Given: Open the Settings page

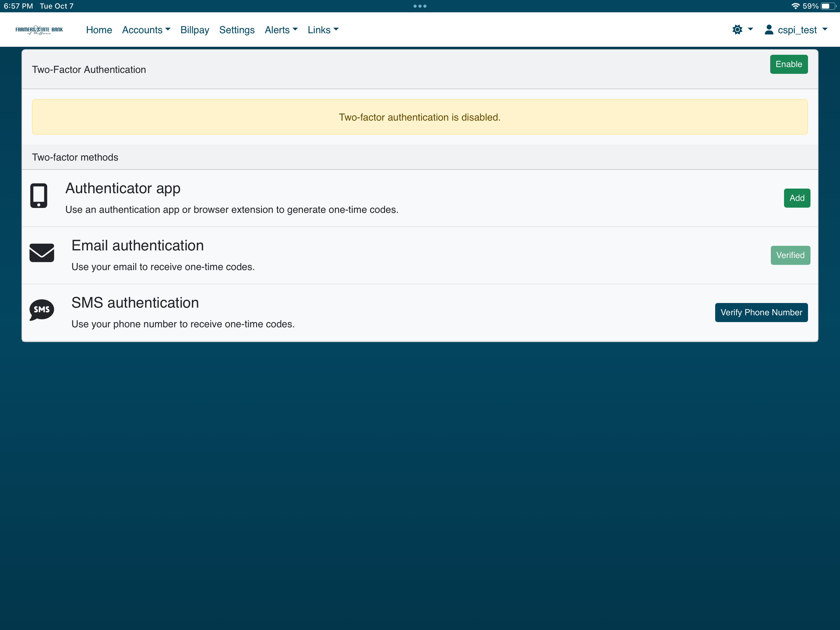Looking at the screenshot, I should [x=237, y=30].
